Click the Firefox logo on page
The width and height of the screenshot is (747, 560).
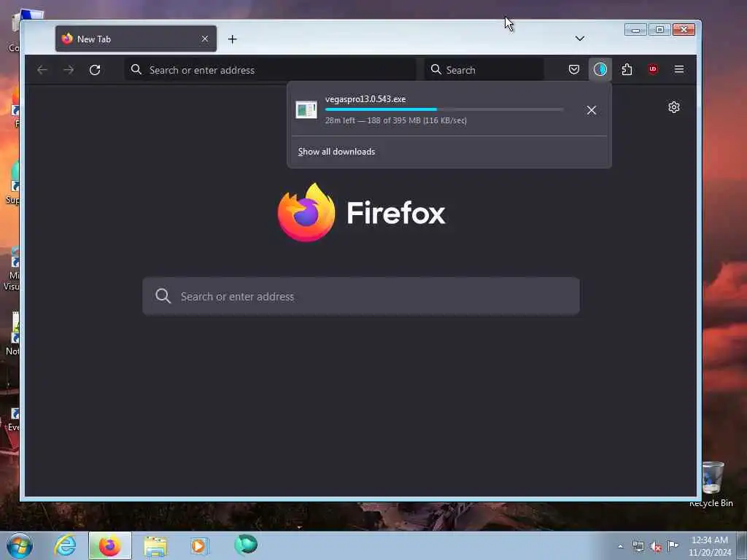click(307, 212)
